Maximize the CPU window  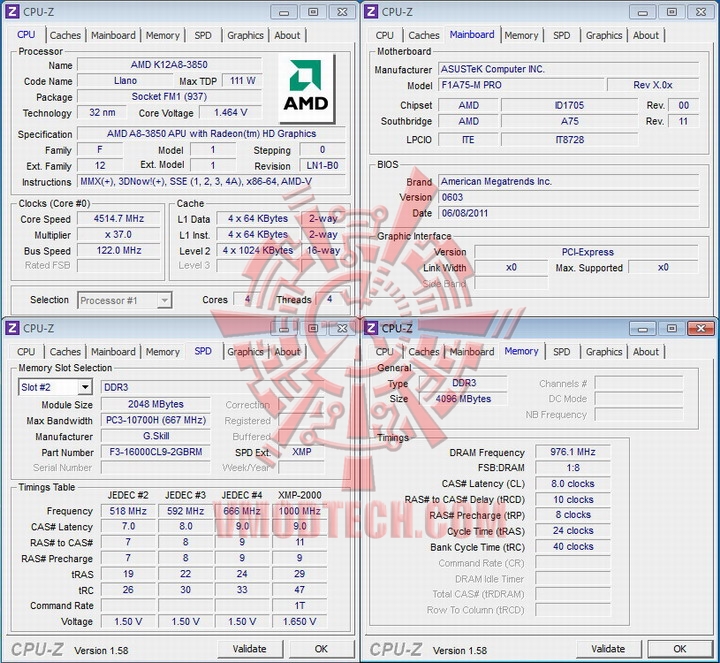pos(313,12)
